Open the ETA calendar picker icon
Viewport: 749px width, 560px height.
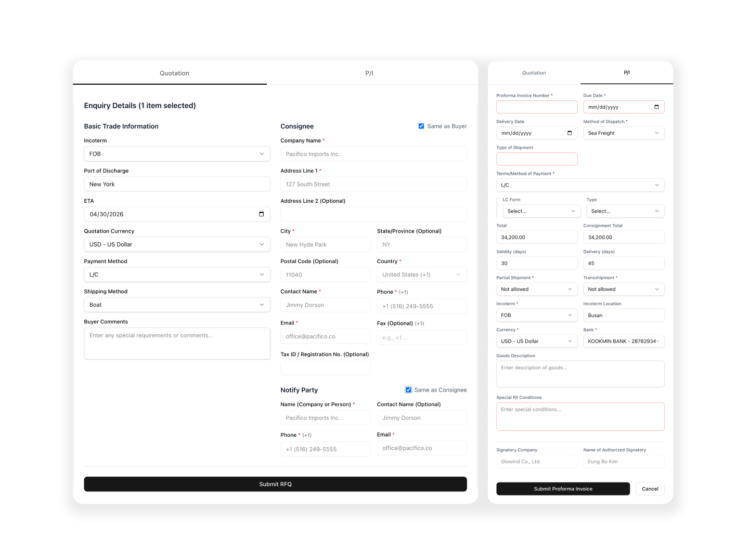point(261,214)
